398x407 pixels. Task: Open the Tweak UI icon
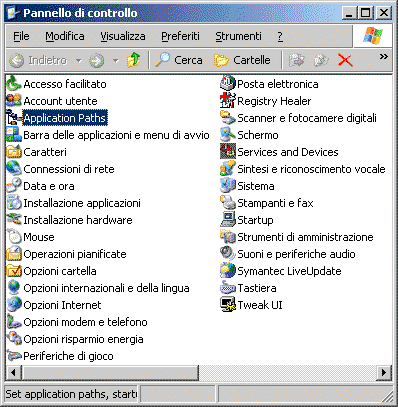228,305
